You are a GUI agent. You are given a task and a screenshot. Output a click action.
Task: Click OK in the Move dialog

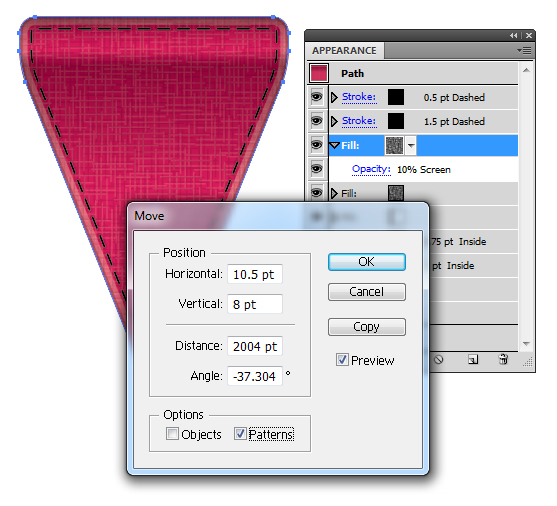coord(367,262)
